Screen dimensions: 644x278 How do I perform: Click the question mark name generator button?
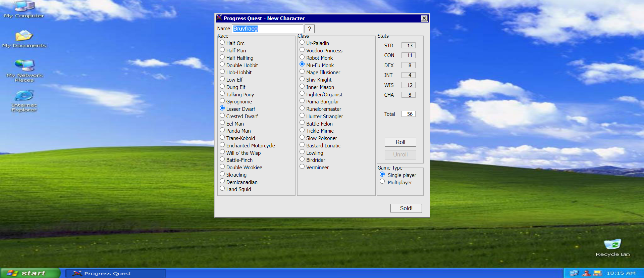point(309,29)
